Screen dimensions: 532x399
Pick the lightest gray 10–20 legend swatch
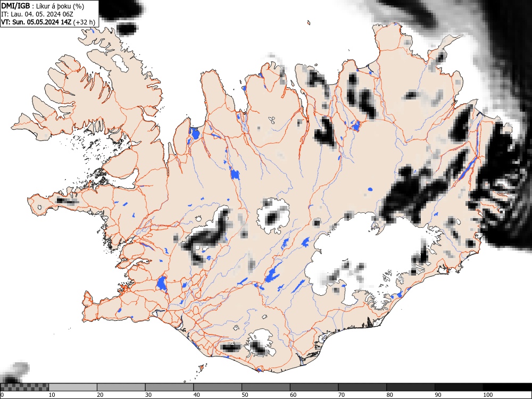[72, 387]
